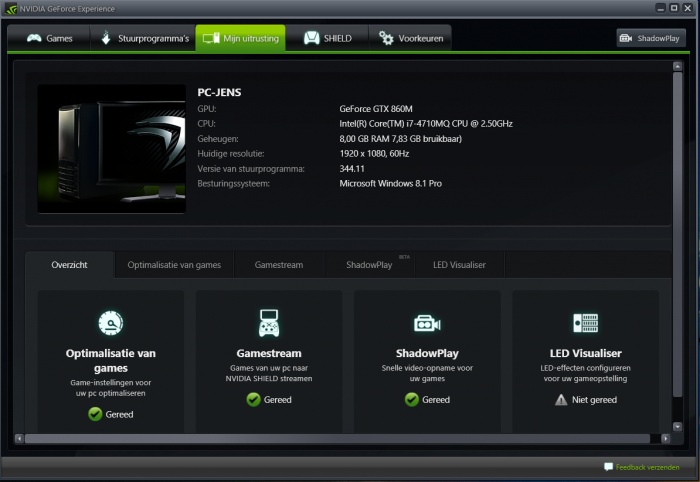700x482 pixels.
Task: Select the Overzicht sub-tab
Action: pos(70,265)
